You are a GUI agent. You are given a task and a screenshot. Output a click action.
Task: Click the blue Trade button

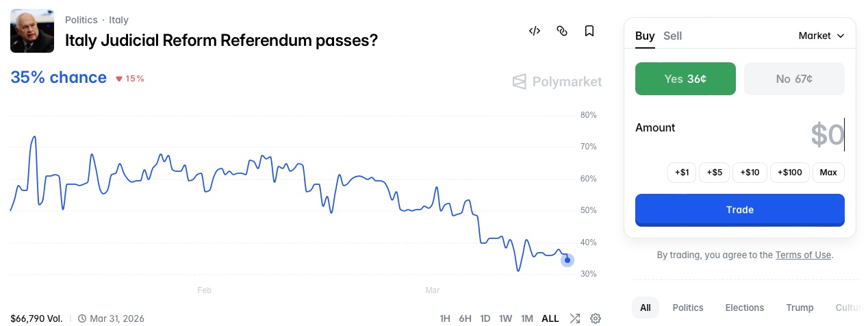pos(740,210)
